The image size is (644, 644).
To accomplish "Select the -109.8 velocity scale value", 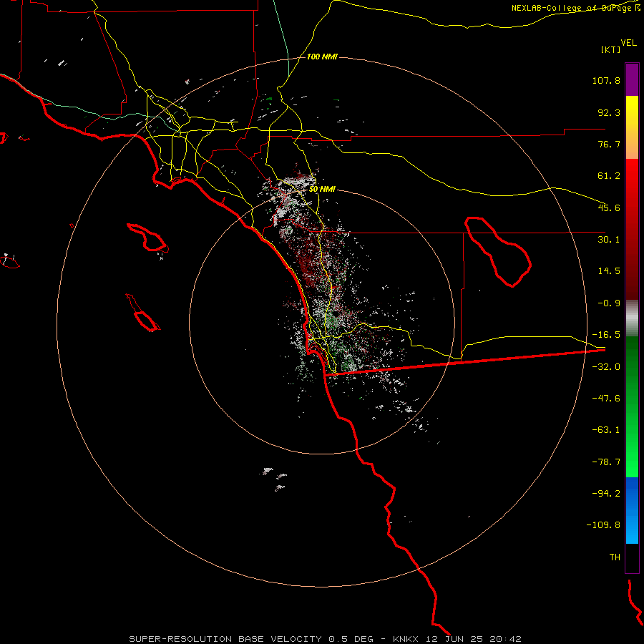I will point(604,525).
